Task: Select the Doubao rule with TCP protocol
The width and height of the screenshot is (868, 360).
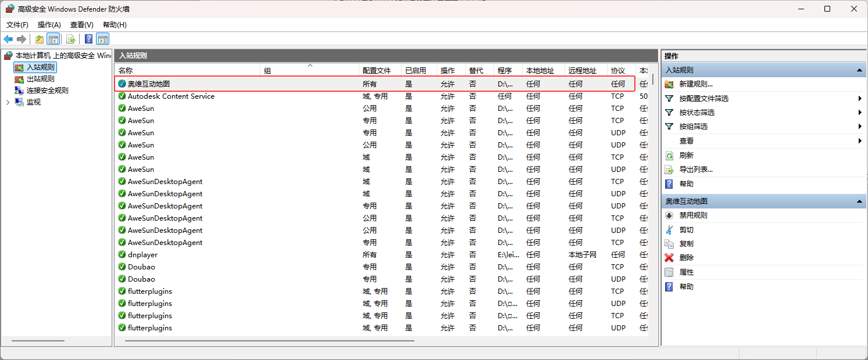Action: click(381, 267)
